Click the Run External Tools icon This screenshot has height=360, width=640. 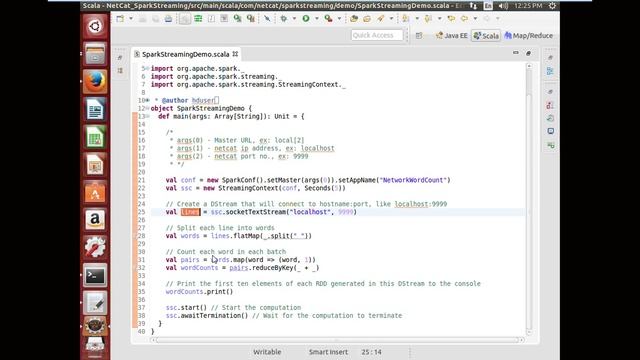(328, 18)
